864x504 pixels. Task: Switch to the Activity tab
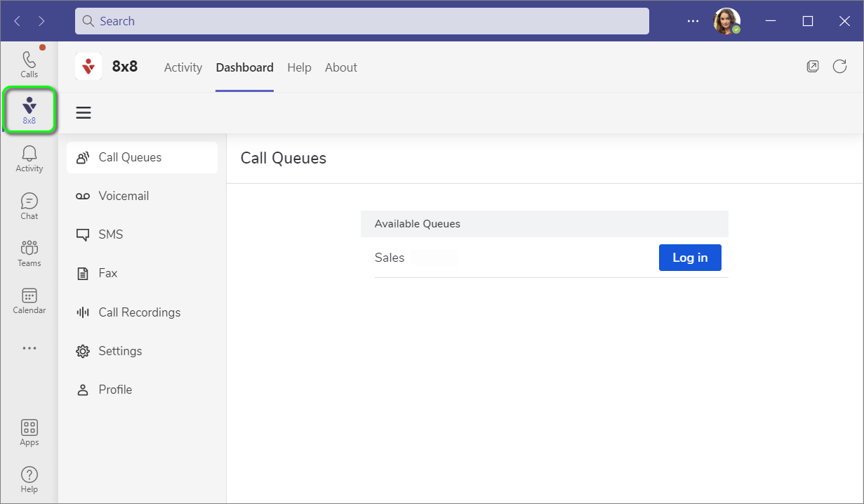[182, 67]
